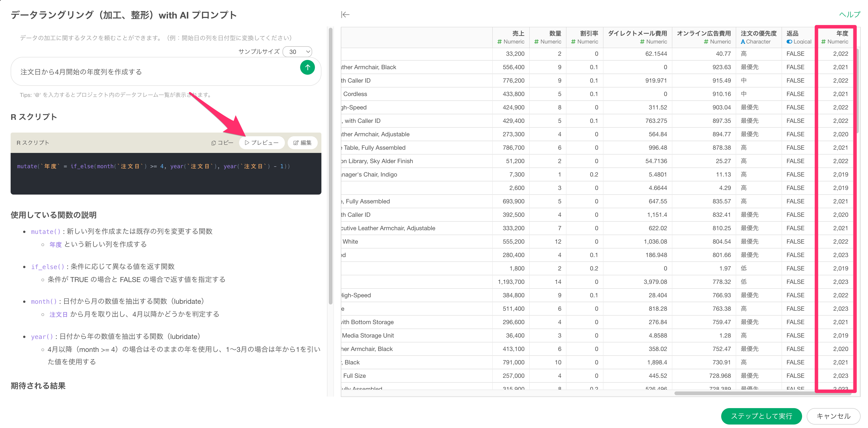Viewport: 868px width, 428px height.
Task: Click the Logical type icon of 返品 column
Action: 789,42
